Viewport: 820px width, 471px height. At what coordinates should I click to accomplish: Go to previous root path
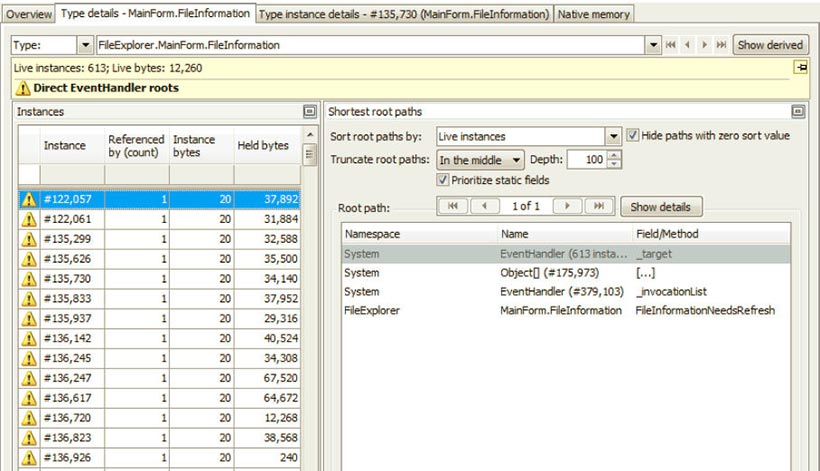click(485, 206)
